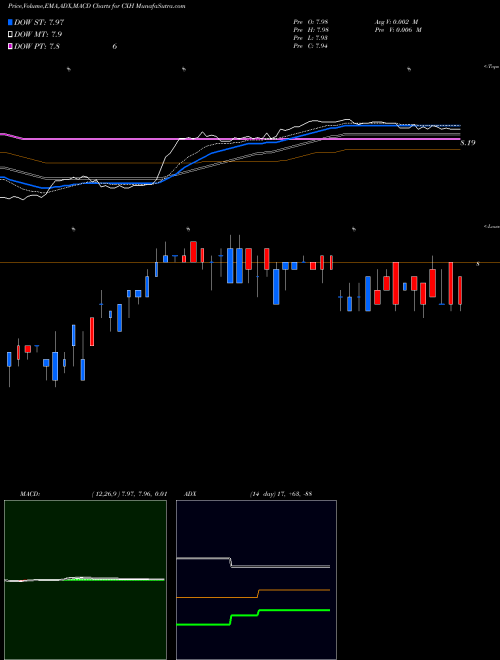
Task: Click the 'Avg V: 0.002 M' value
Action: click(397, 21)
